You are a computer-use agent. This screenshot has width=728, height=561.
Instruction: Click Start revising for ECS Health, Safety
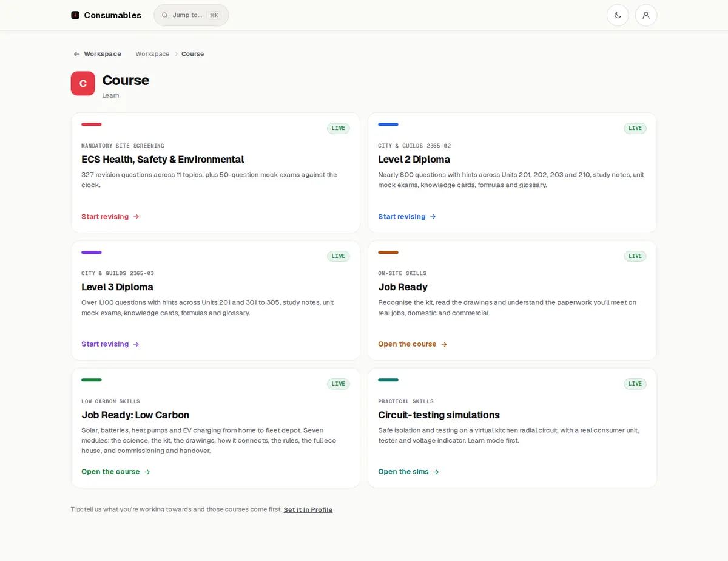pos(110,217)
